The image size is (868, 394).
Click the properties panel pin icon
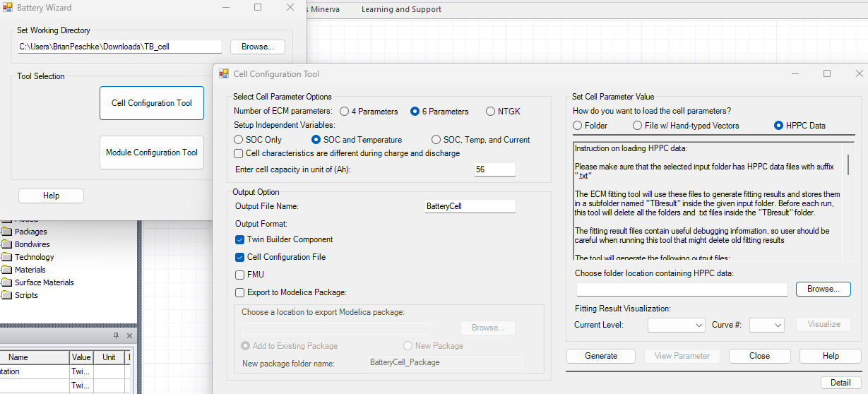coord(117,335)
